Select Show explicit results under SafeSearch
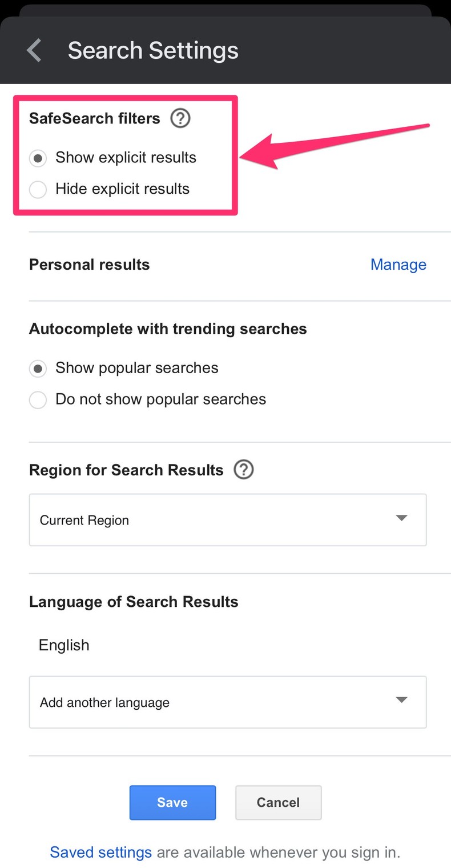This screenshot has width=451, height=868. (38, 158)
